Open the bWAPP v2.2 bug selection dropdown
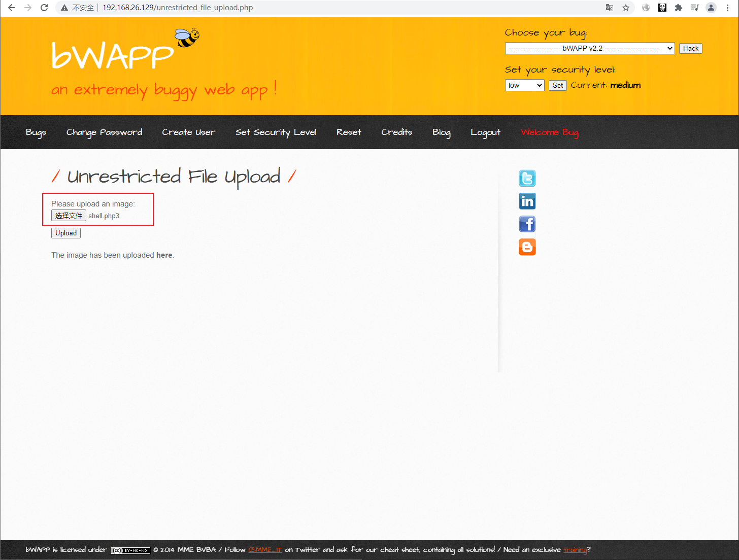739x560 pixels. click(590, 48)
